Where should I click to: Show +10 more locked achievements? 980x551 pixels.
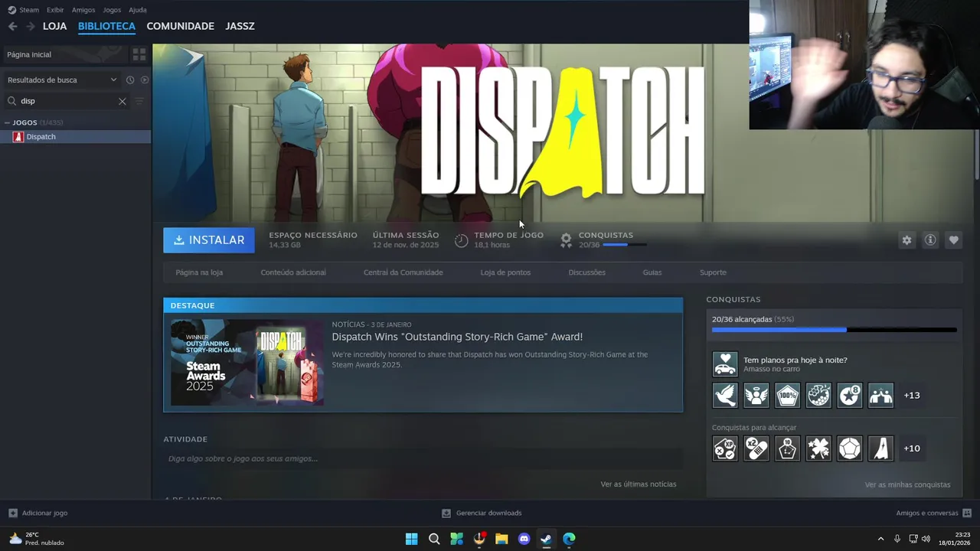coord(912,448)
